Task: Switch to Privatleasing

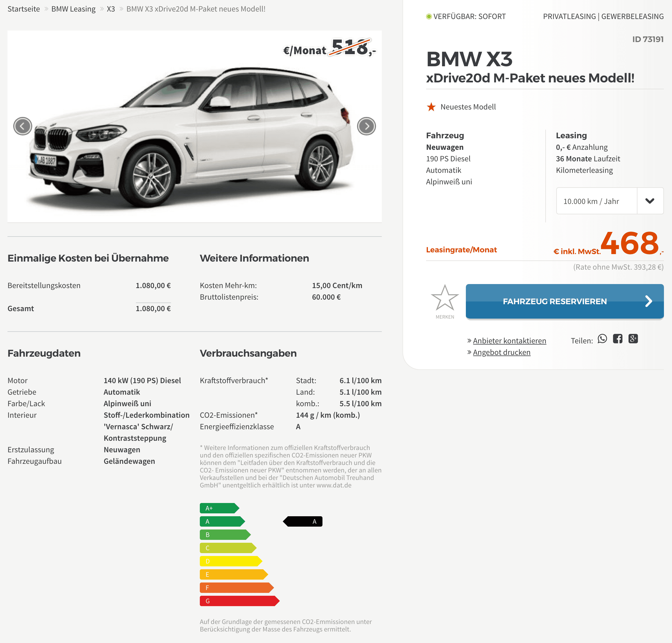Action: (569, 16)
